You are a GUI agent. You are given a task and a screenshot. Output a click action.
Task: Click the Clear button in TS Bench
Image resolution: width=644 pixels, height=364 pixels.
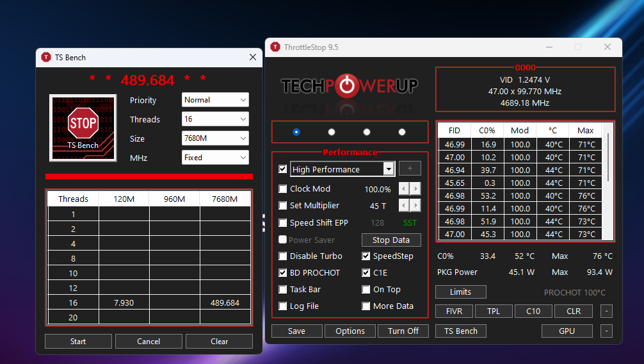(x=220, y=342)
